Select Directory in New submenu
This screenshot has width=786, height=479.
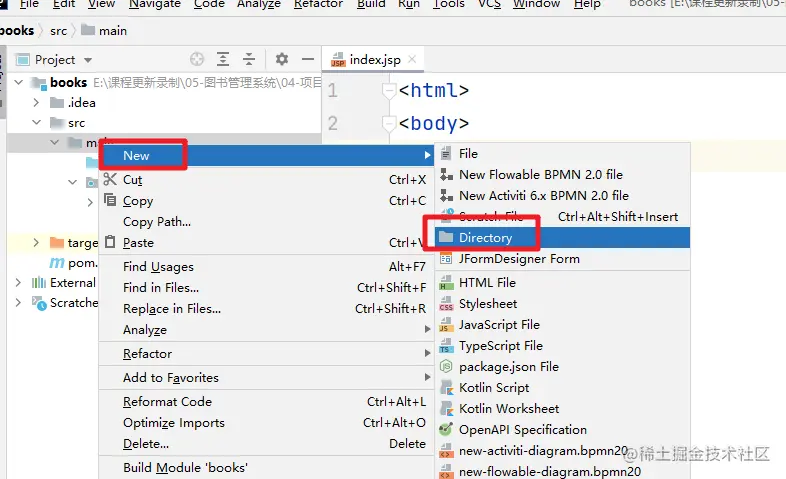[562, 237]
